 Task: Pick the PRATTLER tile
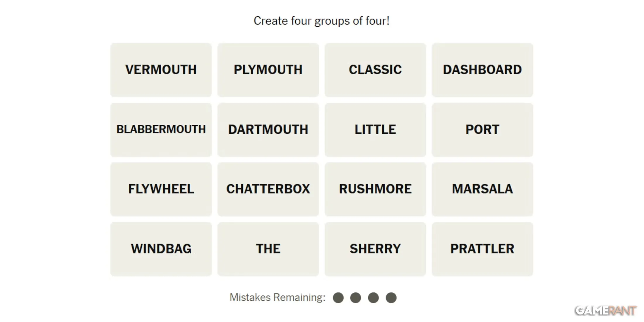482,249
